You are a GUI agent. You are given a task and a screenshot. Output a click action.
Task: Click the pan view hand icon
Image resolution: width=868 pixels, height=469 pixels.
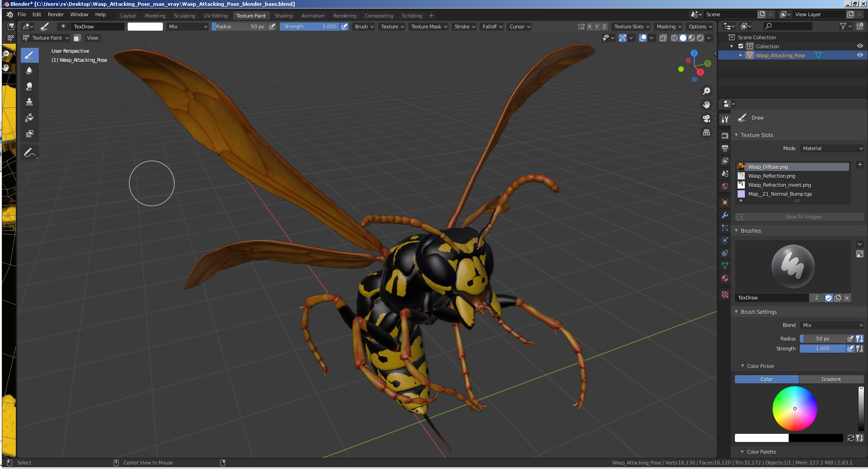[x=706, y=105]
